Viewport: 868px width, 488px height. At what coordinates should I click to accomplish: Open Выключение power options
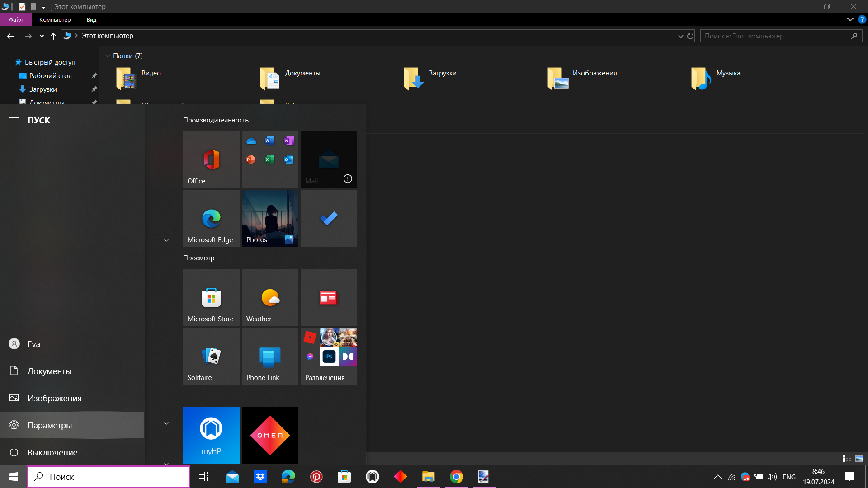72,452
